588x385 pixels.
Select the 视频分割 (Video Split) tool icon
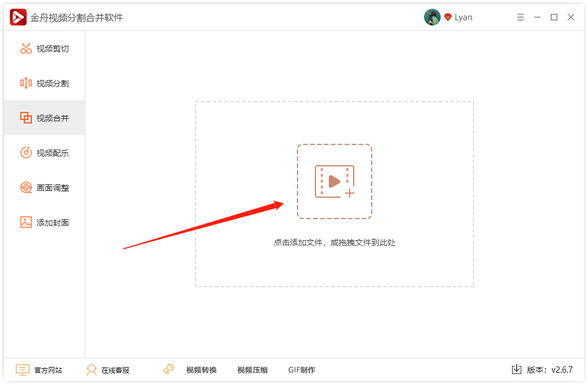tap(26, 83)
